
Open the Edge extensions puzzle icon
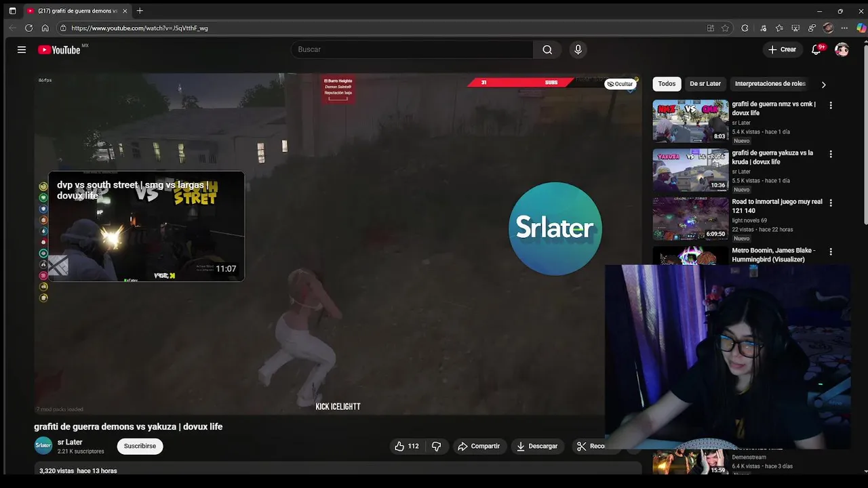pos(745,28)
